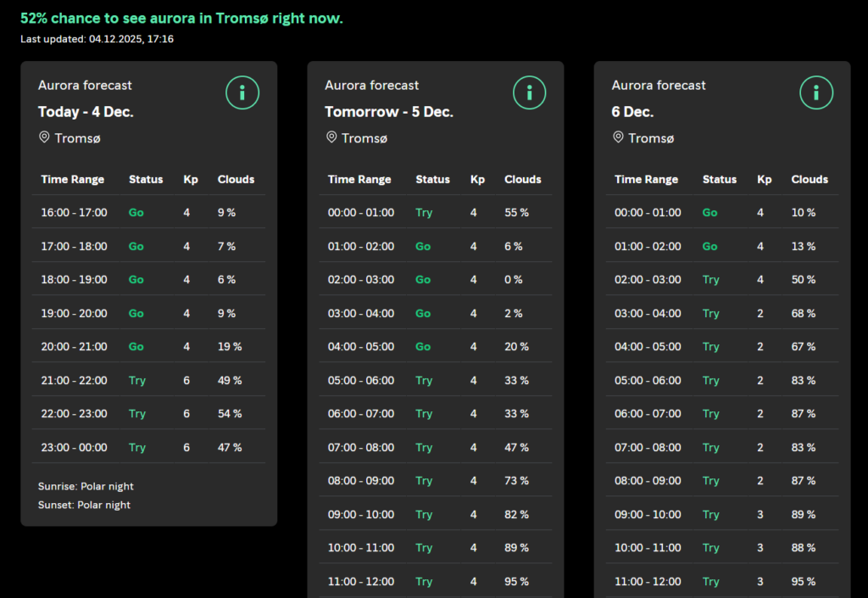Click the "52% chance to see aurora" headline
The image size is (868, 598).
181,18
